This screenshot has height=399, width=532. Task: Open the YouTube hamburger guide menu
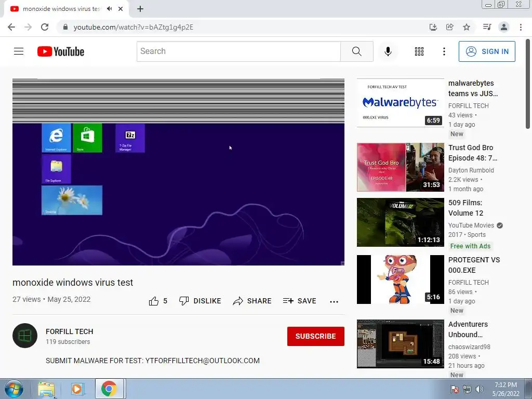(19, 51)
